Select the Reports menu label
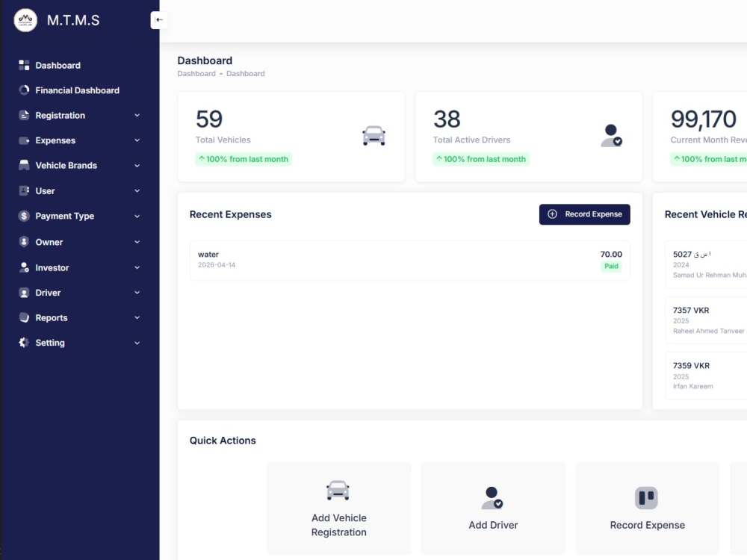Image resolution: width=747 pixels, height=560 pixels. (x=52, y=317)
